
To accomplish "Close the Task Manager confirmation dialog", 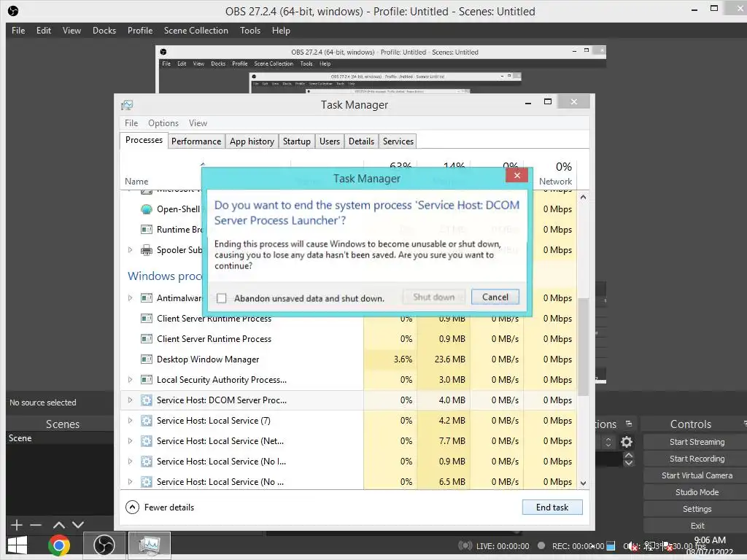I will (517, 175).
